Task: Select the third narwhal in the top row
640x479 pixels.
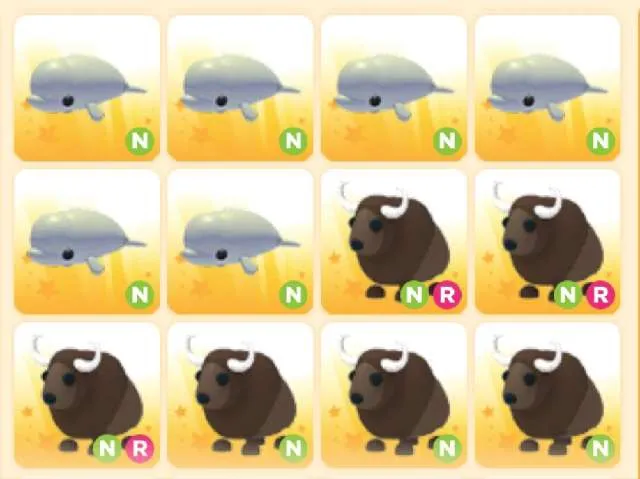Action: point(394,88)
